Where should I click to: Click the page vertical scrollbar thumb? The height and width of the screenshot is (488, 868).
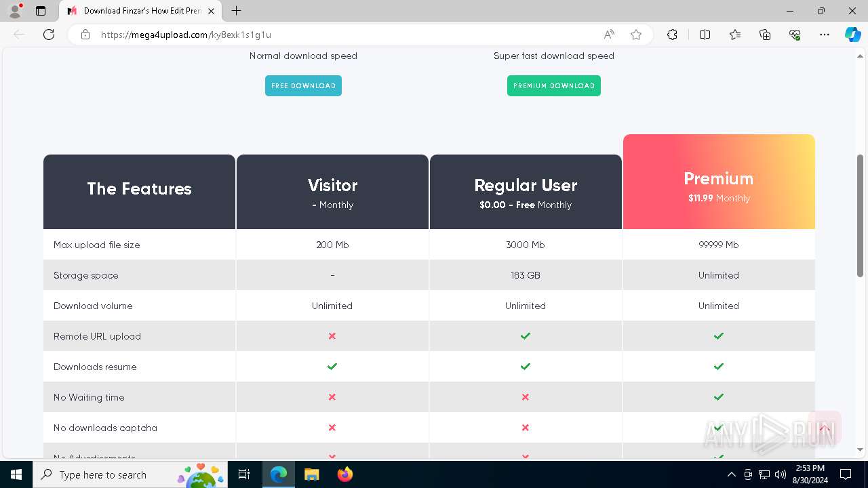[860, 216]
